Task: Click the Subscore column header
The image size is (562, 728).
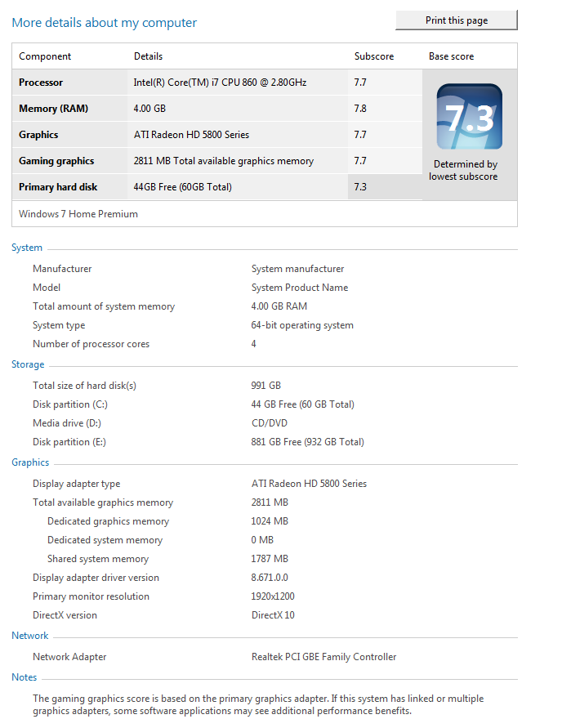Action: 374,56
